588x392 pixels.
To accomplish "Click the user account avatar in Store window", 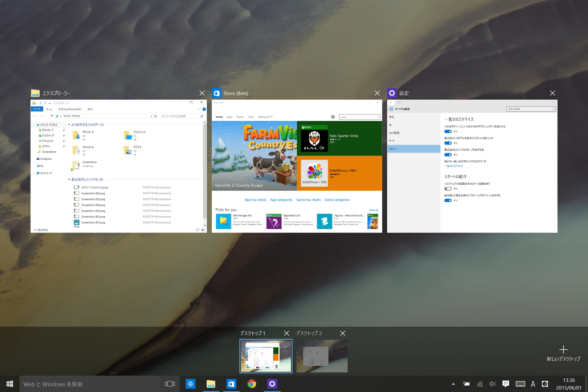I will pos(333,117).
